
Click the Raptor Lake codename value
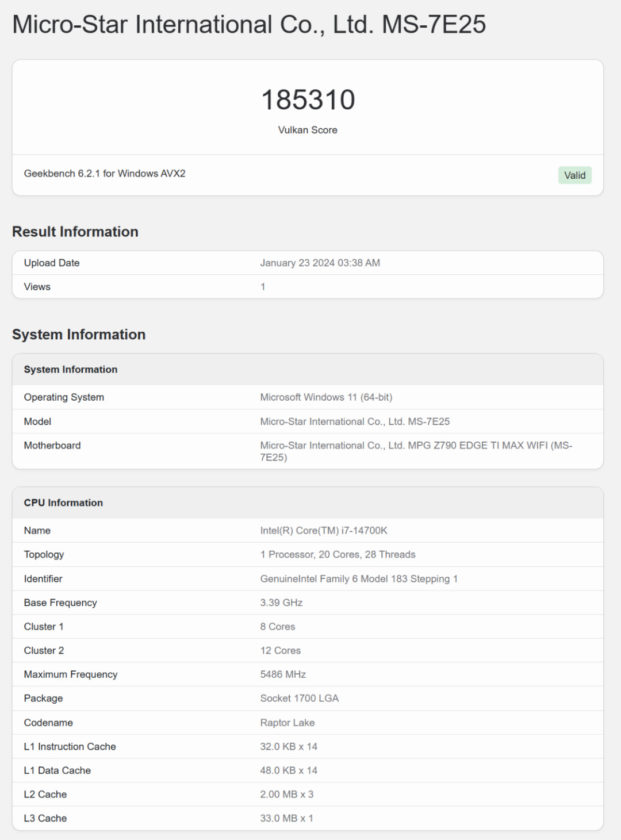[287, 723]
